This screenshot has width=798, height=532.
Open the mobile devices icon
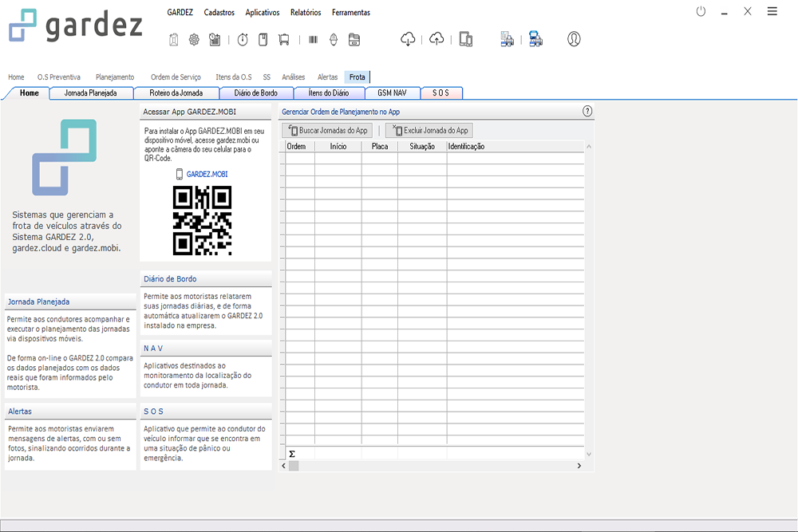pos(466,39)
